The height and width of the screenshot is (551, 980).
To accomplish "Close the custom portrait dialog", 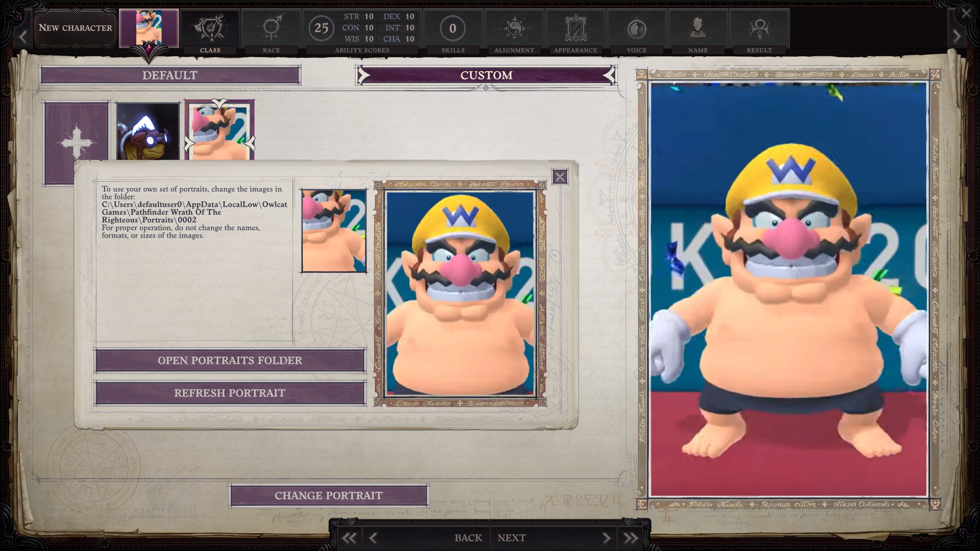I will [560, 176].
